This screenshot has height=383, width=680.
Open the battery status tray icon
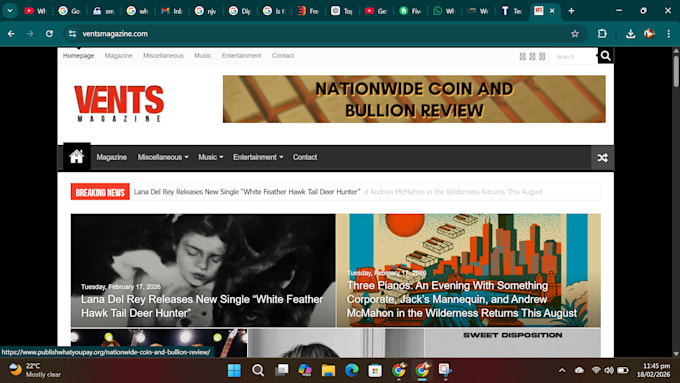tap(623, 370)
